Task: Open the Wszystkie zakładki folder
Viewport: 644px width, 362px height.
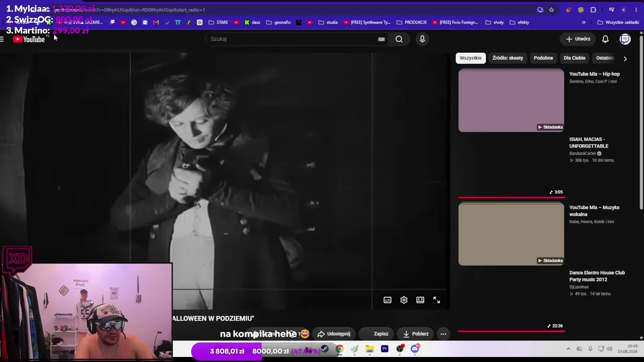Action: [x=618, y=22]
